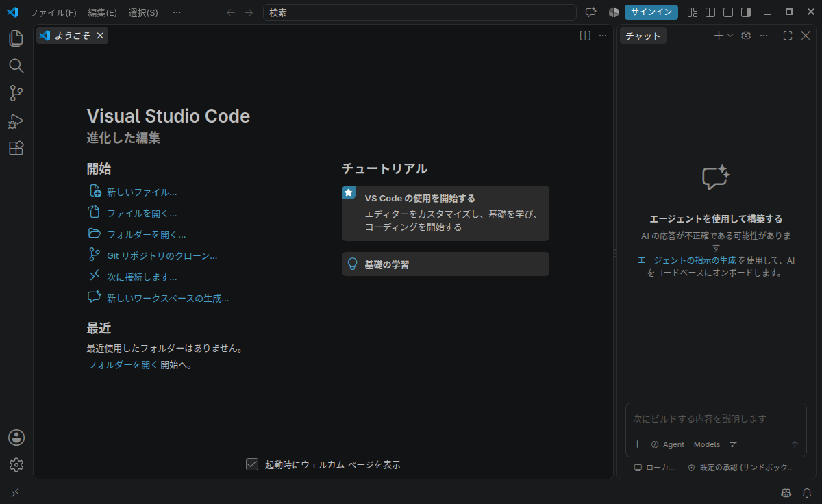
Task: Start a new chat with the plus button
Action: point(719,36)
